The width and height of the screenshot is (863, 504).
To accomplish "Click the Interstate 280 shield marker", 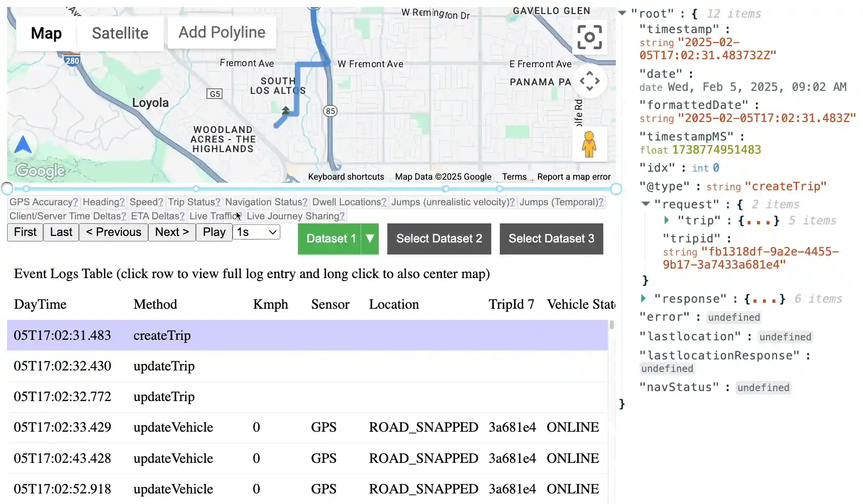I will (x=72, y=60).
